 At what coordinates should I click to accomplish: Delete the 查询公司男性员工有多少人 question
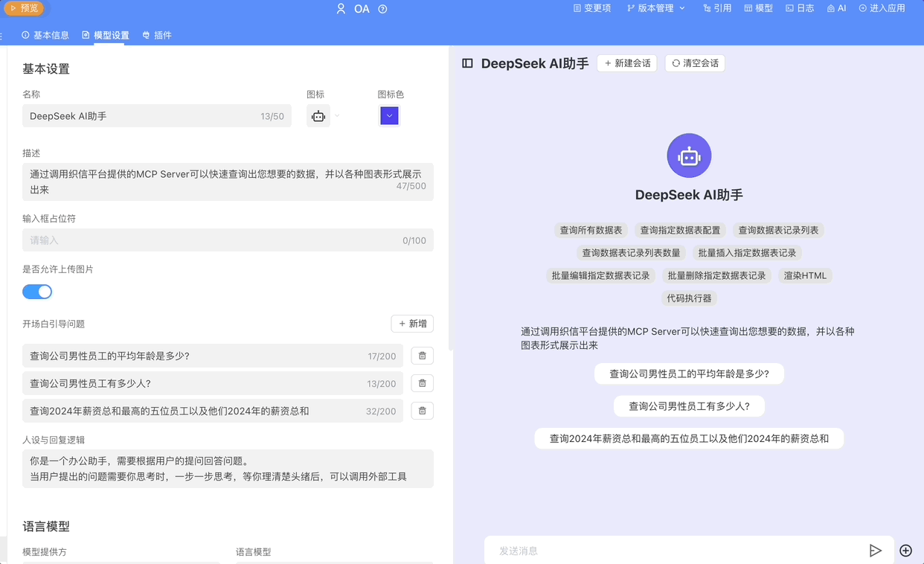coord(422,383)
